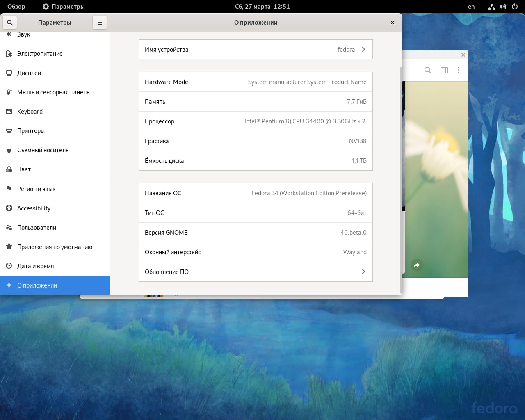Click the Sound speaker sidebar icon
This screenshot has width=525, height=420.
pyautogui.click(x=9, y=34)
